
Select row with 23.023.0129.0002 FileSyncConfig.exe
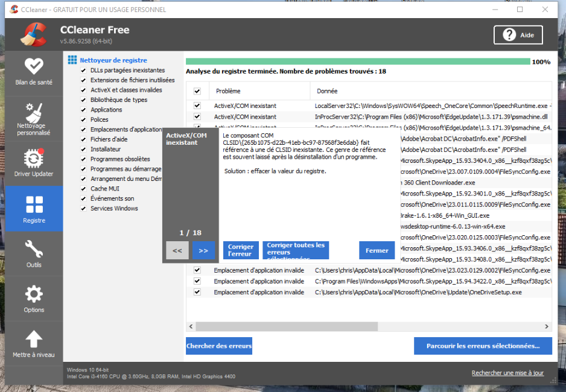[x=370, y=270]
